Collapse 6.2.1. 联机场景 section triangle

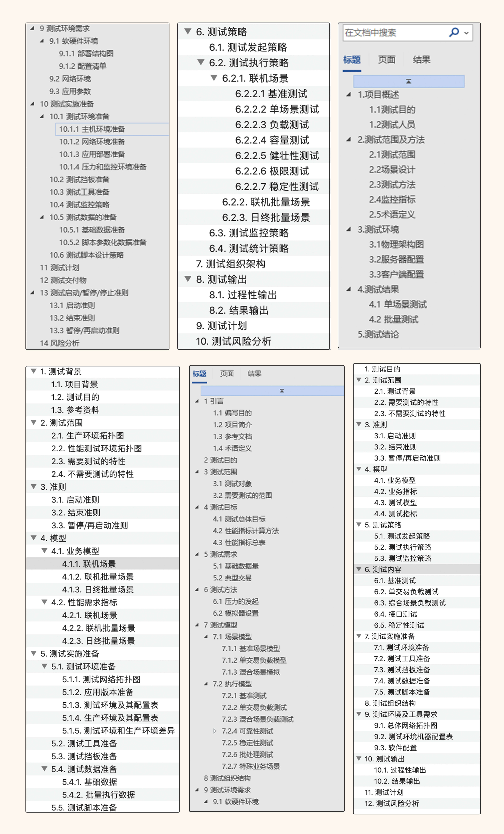[214, 78]
